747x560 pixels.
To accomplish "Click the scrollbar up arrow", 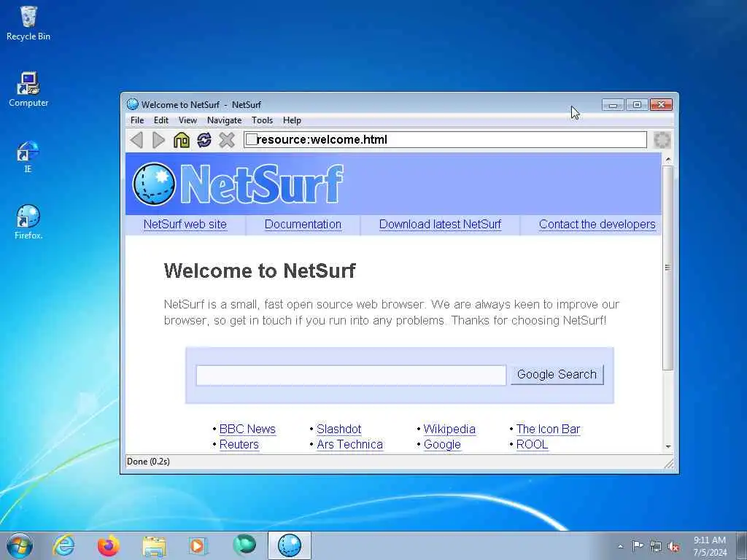I will pyautogui.click(x=668, y=159).
